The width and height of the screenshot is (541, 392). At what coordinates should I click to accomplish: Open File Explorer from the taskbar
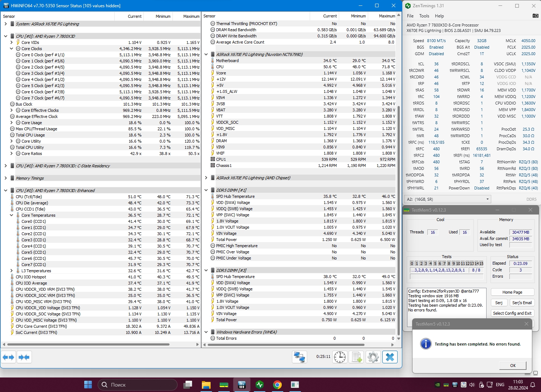(206, 384)
